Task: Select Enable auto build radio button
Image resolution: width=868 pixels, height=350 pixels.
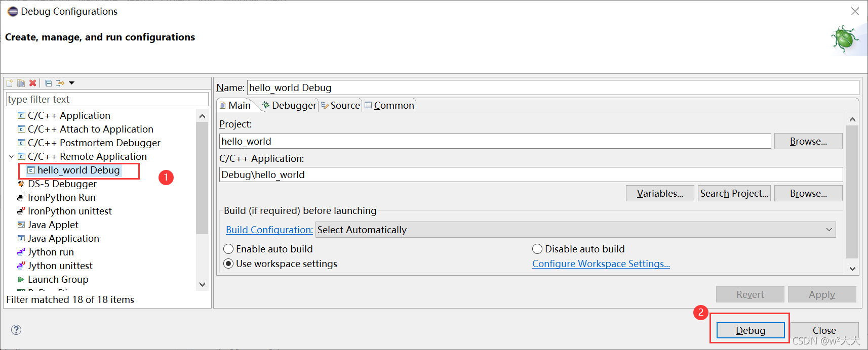Action: point(229,249)
